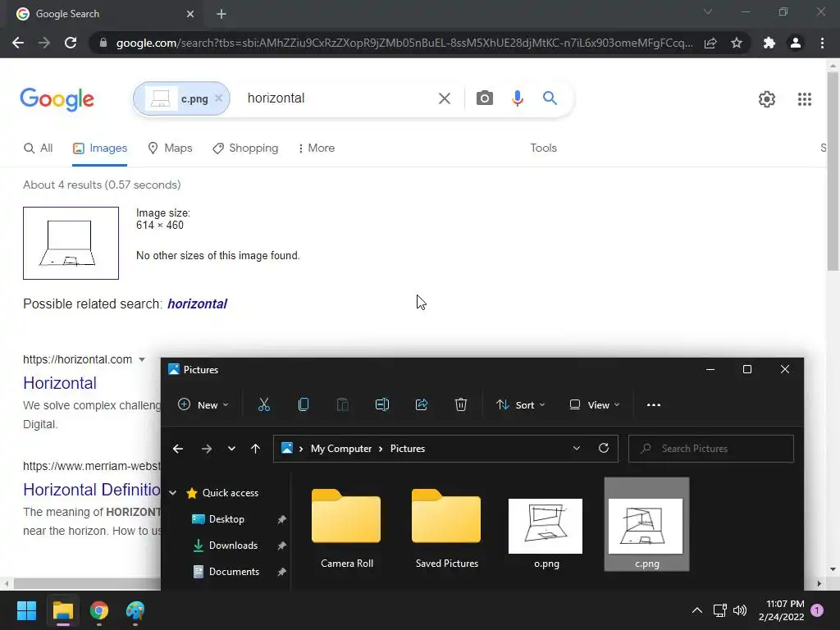Click the Share icon in Pictures toolbar

(x=422, y=404)
